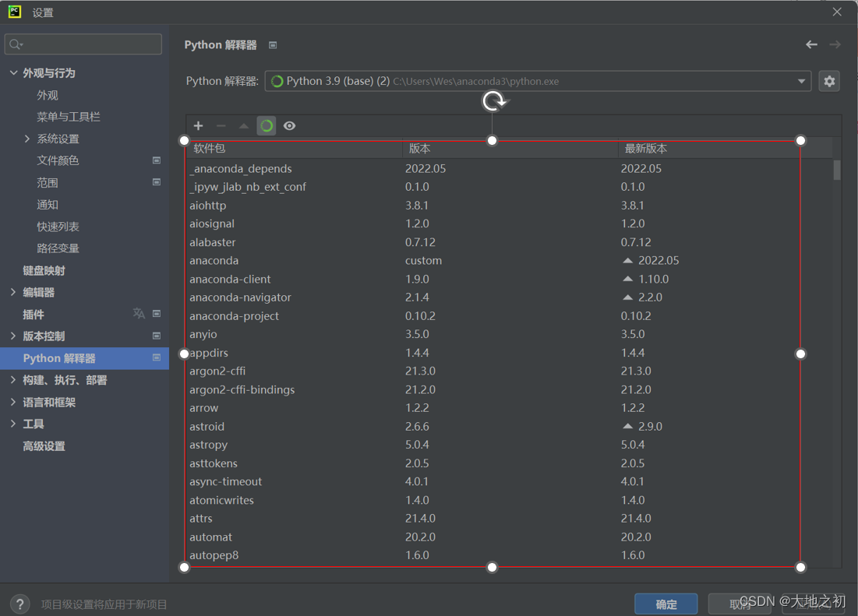Click the project icon on the 范围 row
858x616 pixels.
tap(157, 182)
